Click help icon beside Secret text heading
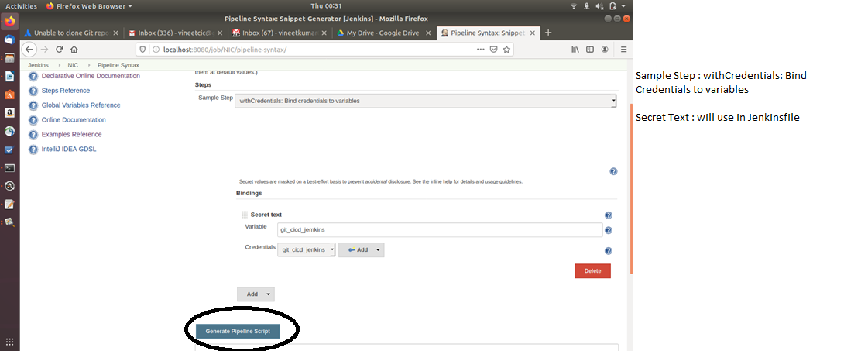This screenshot has height=351, width=868. click(609, 215)
